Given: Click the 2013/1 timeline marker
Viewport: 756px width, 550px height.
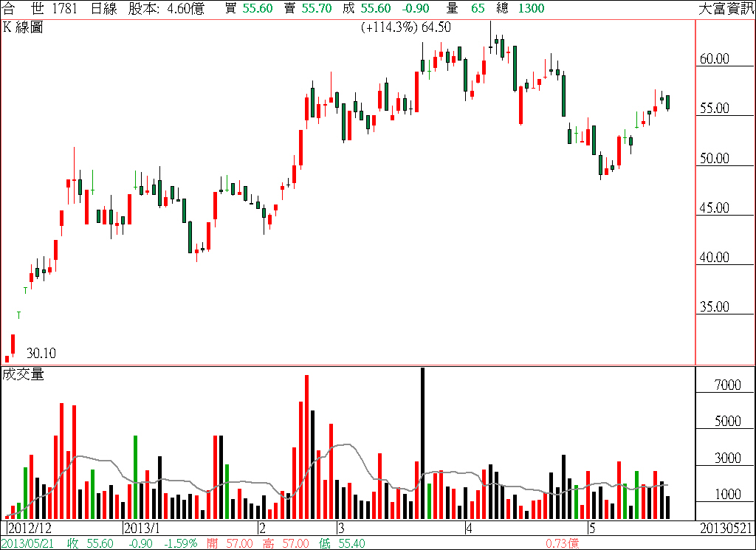Looking at the screenshot, I should [x=142, y=527].
